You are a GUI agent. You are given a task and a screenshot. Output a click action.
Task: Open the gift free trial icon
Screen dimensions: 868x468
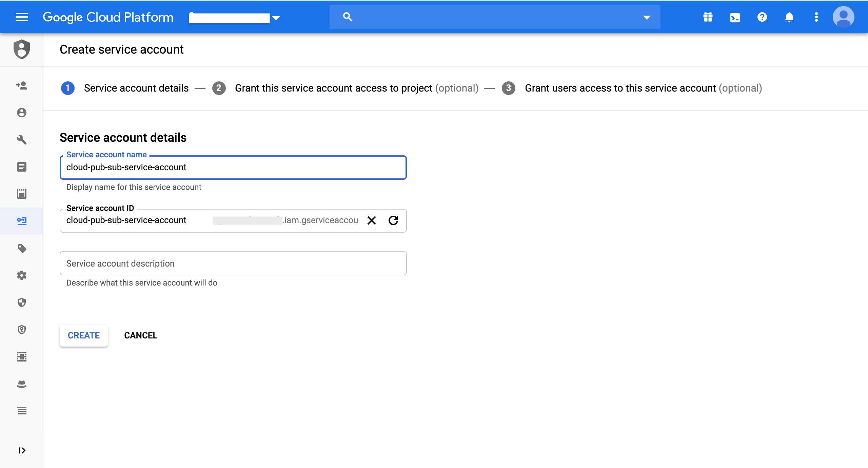(x=708, y=17)
